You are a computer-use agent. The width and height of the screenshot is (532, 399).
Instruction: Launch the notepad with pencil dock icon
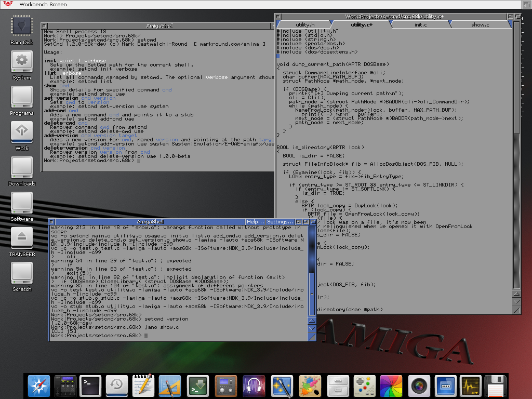click(143, 385)
